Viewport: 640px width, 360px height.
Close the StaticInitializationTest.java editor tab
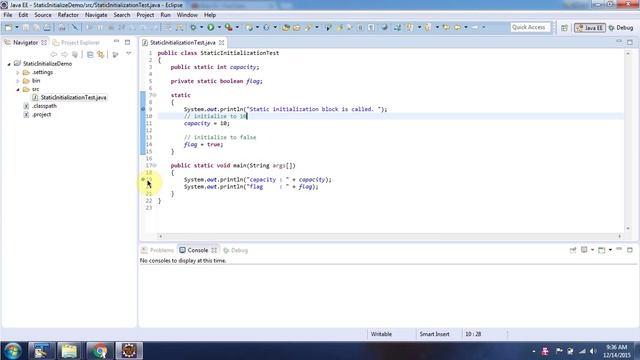tap(221, 42)
